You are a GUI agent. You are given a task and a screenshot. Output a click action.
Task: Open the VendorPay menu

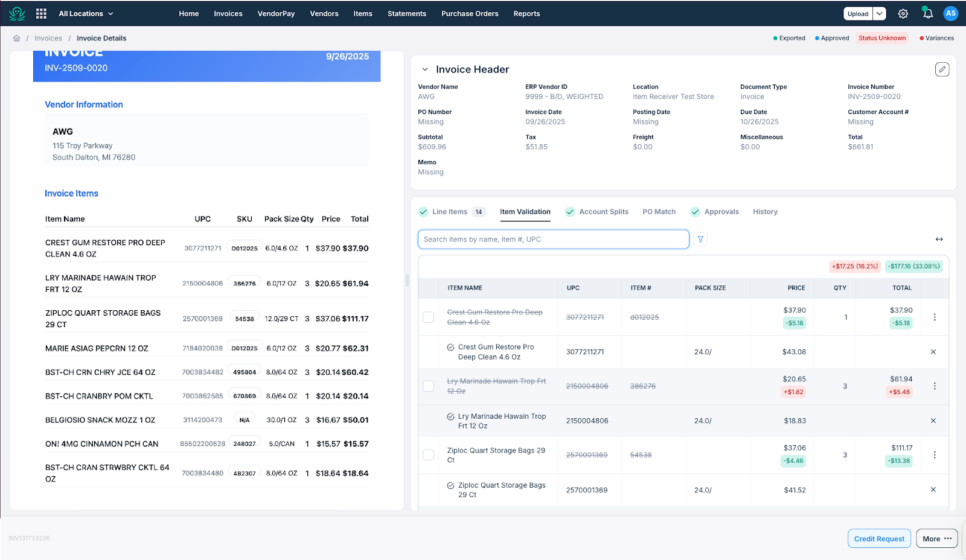click(x=276, y=13)
